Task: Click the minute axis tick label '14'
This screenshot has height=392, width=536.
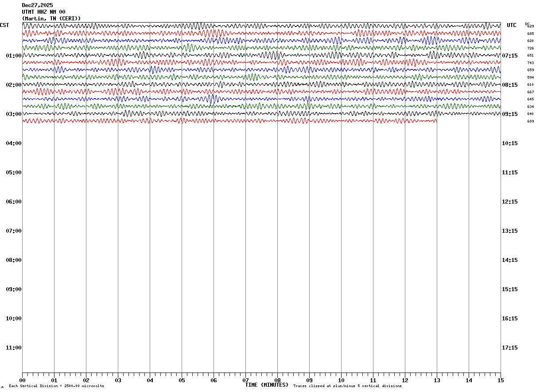Action: point(469,380)
